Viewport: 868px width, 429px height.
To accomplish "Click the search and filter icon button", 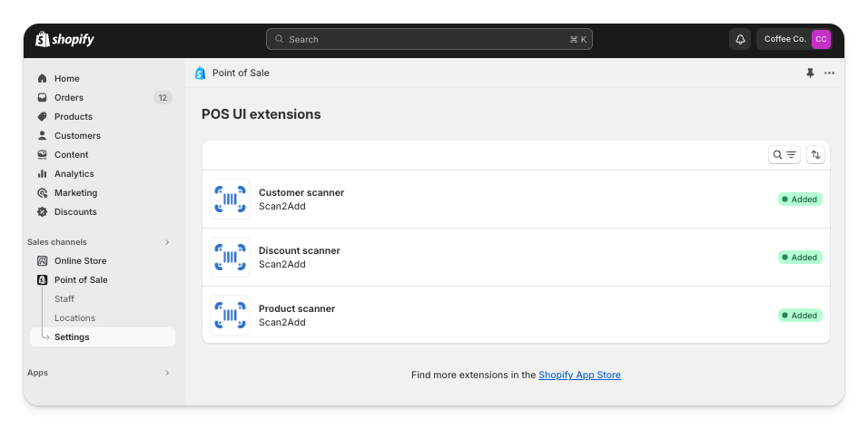I will 784,155.
